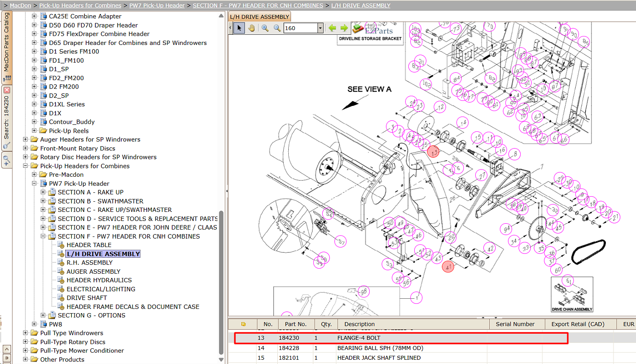The image size is (636, 364).
Task: Open ELECTRICAL/LIGHTING tree item
Action: tap(101, 289)
